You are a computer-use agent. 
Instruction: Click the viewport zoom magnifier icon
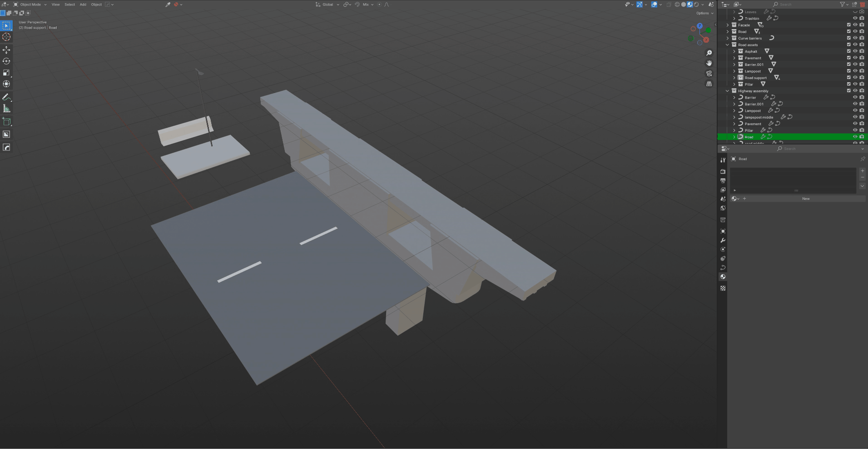coord(709,53)
